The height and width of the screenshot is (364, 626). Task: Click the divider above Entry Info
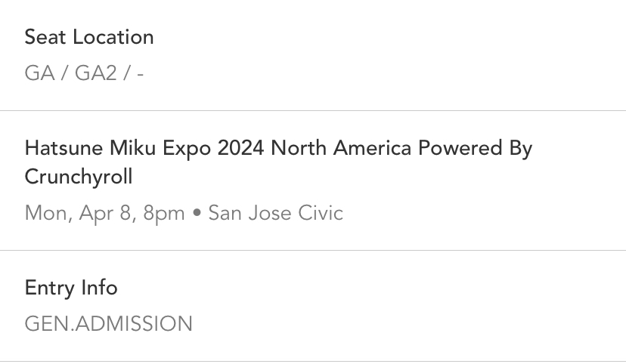[313, 250]
